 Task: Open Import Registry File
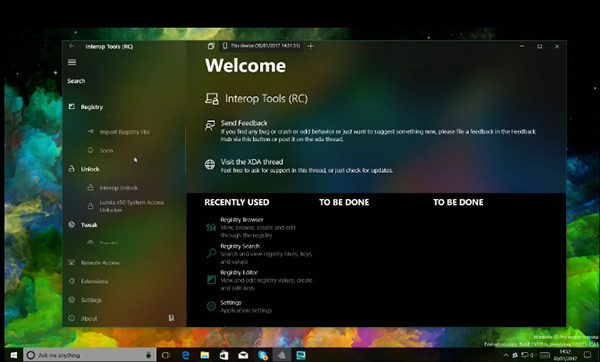click(x=124, y=132)
